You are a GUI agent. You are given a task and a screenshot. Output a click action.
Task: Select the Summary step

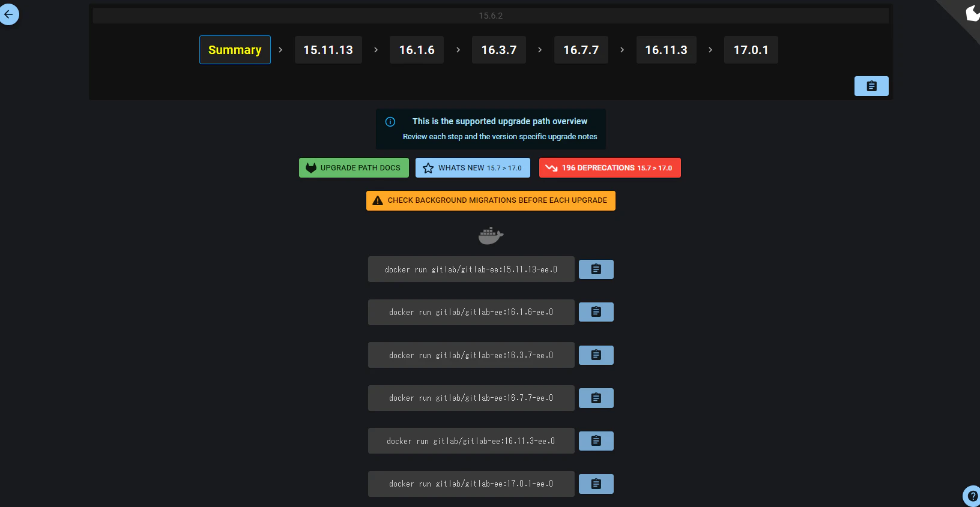[x=235, y=50]
